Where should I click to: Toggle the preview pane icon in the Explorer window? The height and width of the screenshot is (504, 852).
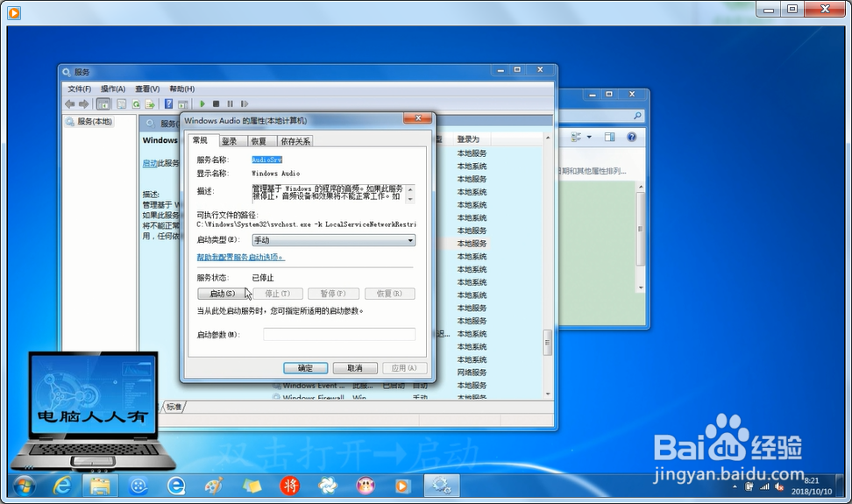coord(610,137)
